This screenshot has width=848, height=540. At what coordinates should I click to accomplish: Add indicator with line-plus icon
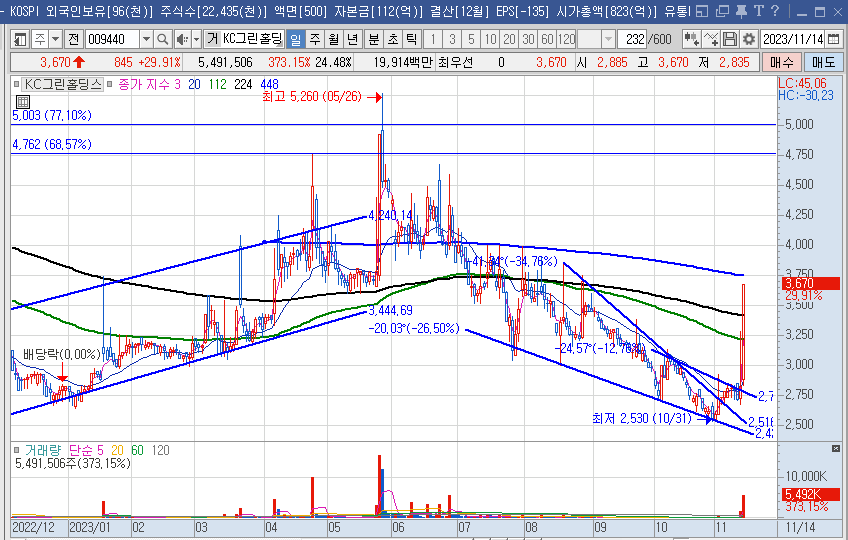(710, 39)
